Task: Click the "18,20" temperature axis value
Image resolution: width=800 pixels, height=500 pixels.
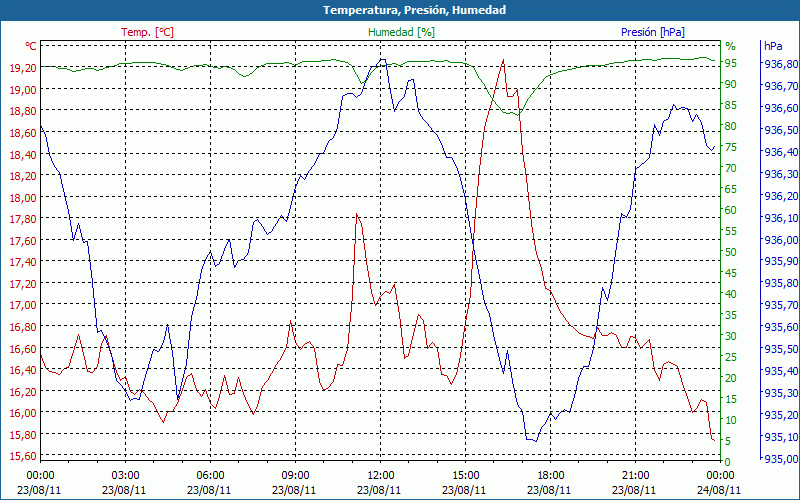Action: pos(23,176)
